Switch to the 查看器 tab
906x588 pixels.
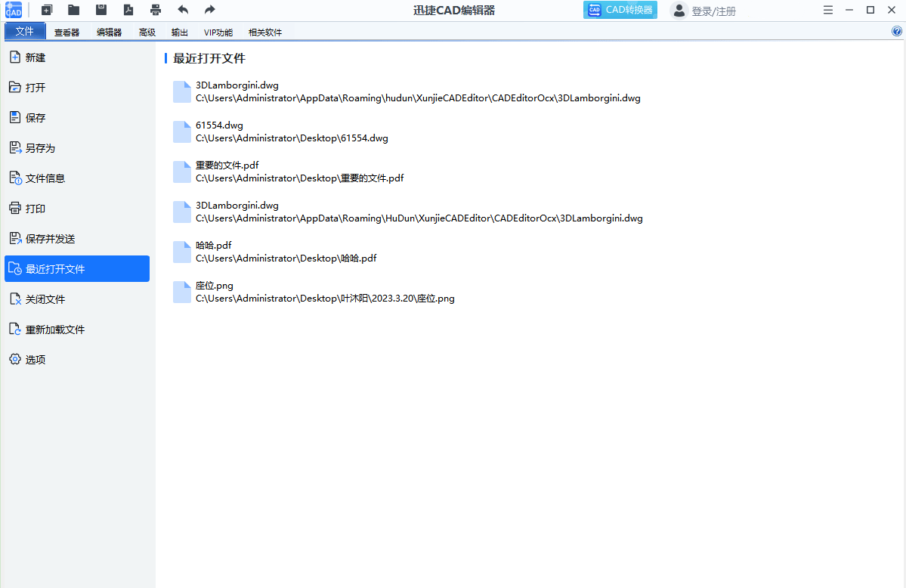pyautogui.click(x=67, y=32)
